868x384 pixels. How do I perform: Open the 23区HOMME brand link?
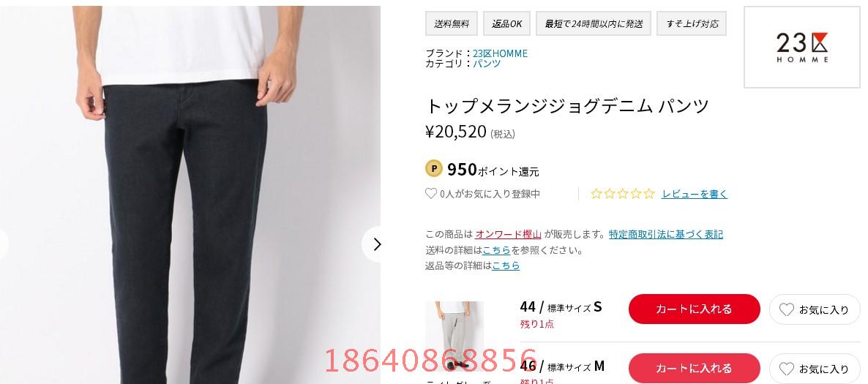[500, 53]
